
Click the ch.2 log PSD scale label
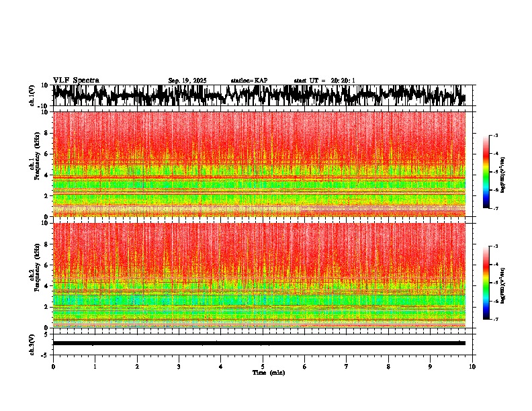click(503, 285)
